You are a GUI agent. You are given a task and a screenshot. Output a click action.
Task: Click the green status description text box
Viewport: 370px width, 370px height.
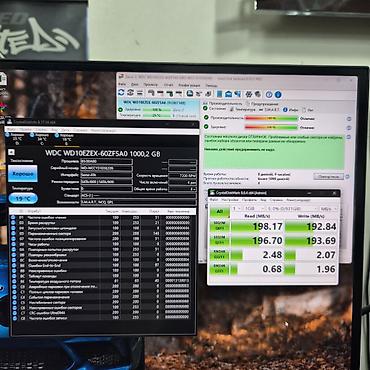tap(274, 152)
